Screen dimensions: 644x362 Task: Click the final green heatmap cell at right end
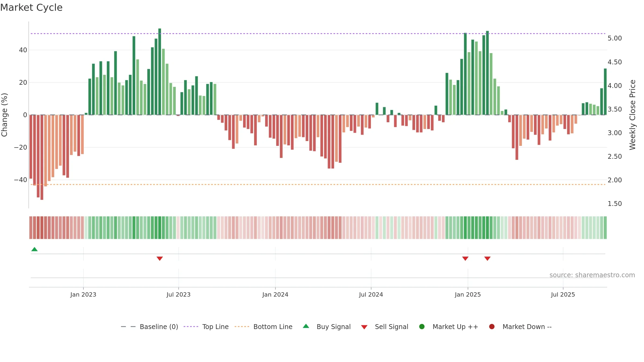(605, 228)
